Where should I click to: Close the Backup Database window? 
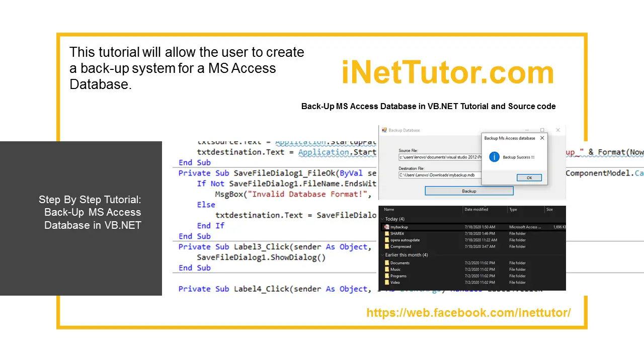point(558,130)
